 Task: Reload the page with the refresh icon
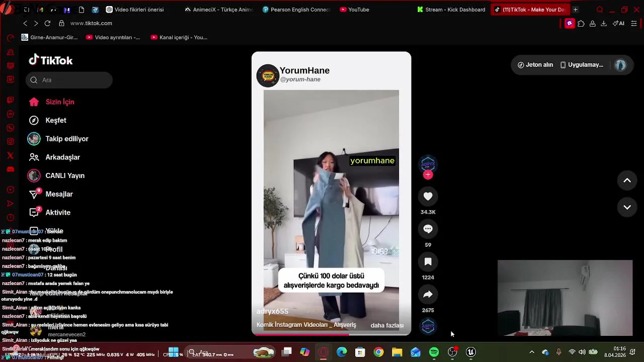click(47, 23)
